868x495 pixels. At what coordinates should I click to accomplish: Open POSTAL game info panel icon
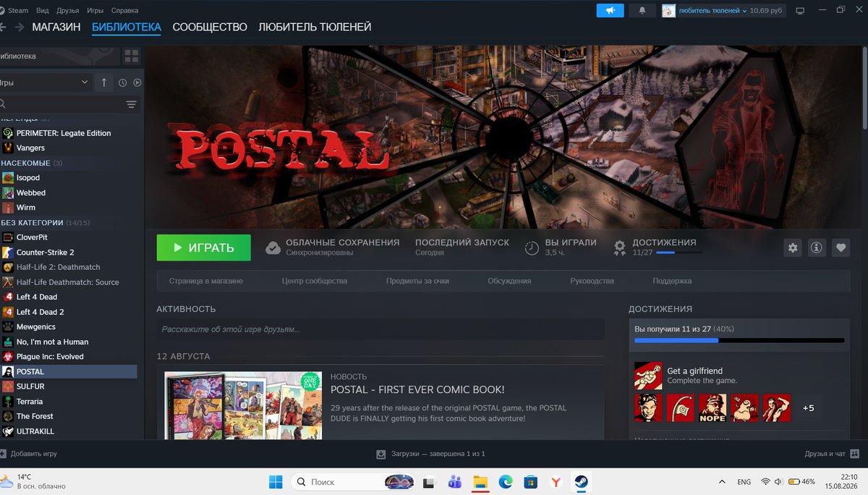tap(817, 247)
